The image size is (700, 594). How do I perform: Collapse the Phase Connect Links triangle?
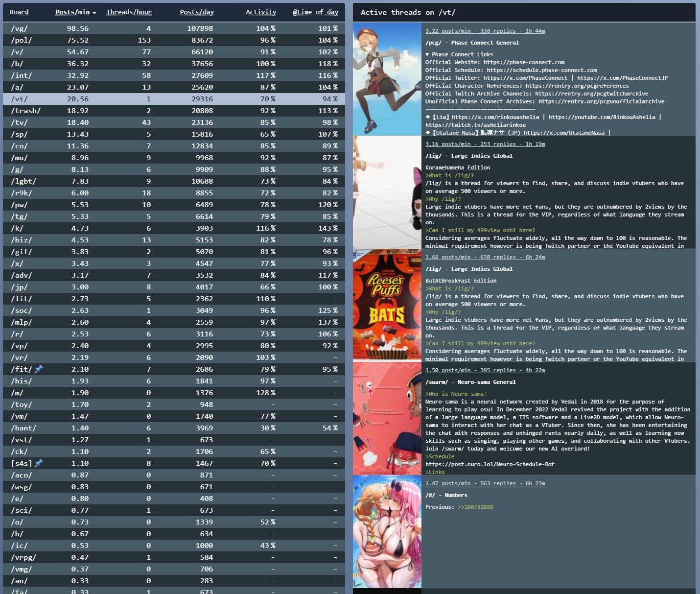(x=427, y=54)
